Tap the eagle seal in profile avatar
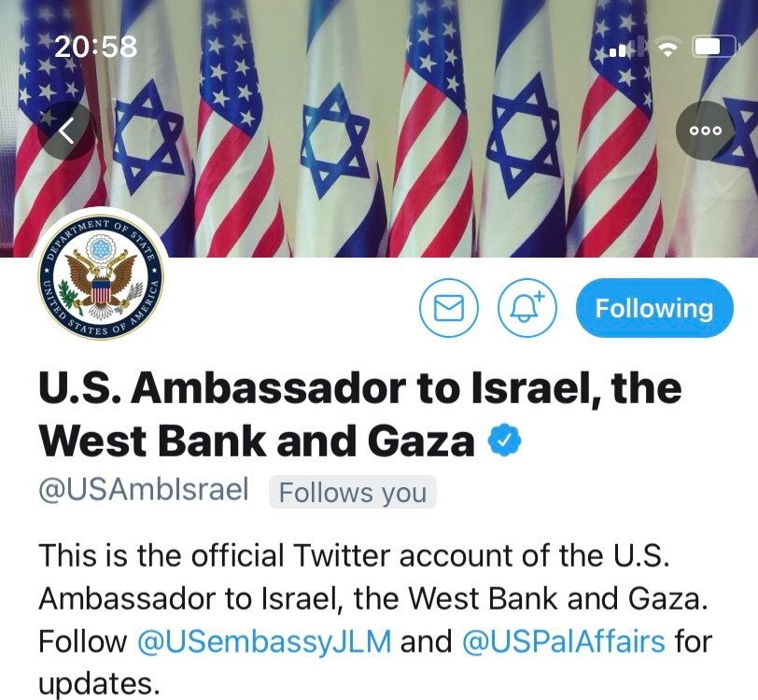The height and width of the screenshot is (700, 758). [x=101, y=279]
